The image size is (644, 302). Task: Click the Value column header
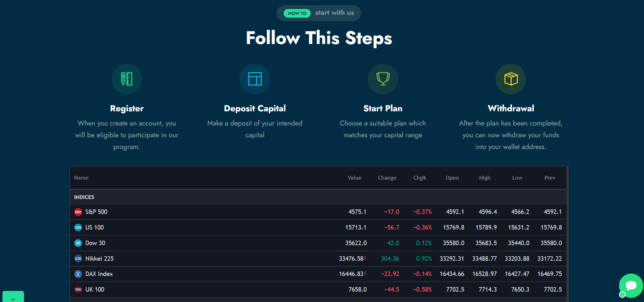(x=354, y=178)
